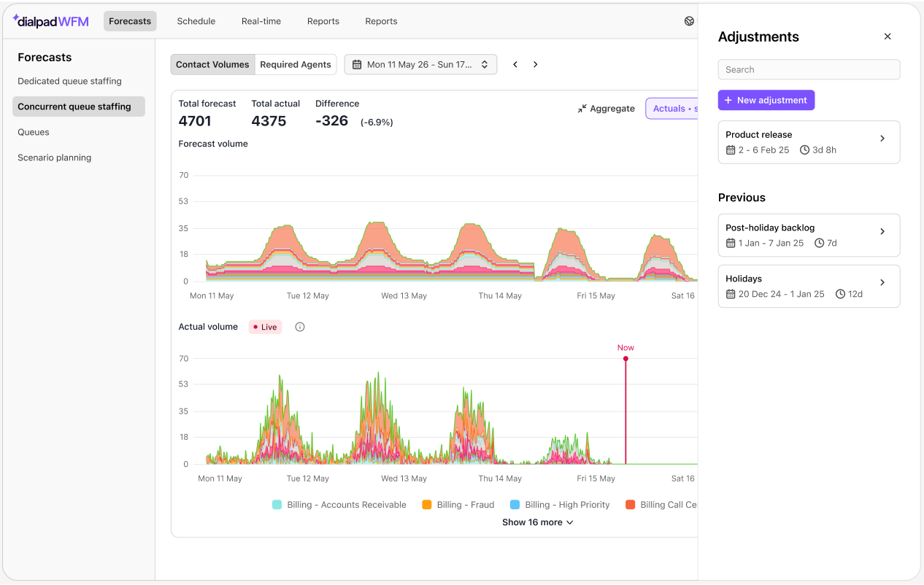Close the Adjustments panel
924x585 pixels.
[x=888, y=36]
